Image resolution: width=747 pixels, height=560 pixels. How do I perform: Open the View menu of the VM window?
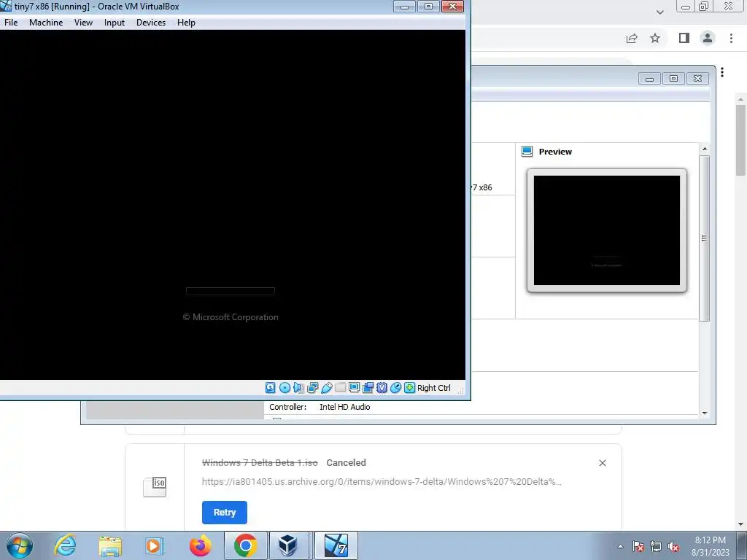pyautogui.click(x=83, y=23)
